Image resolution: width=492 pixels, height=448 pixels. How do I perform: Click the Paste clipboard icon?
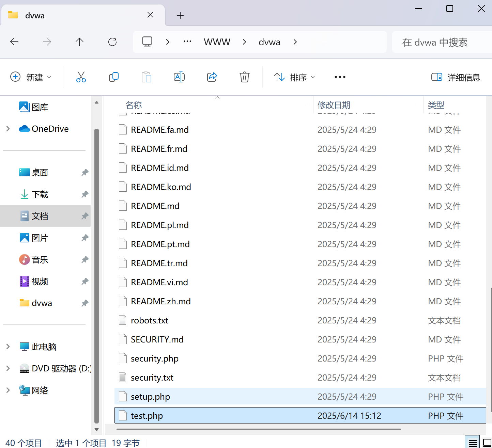[147, 77]
